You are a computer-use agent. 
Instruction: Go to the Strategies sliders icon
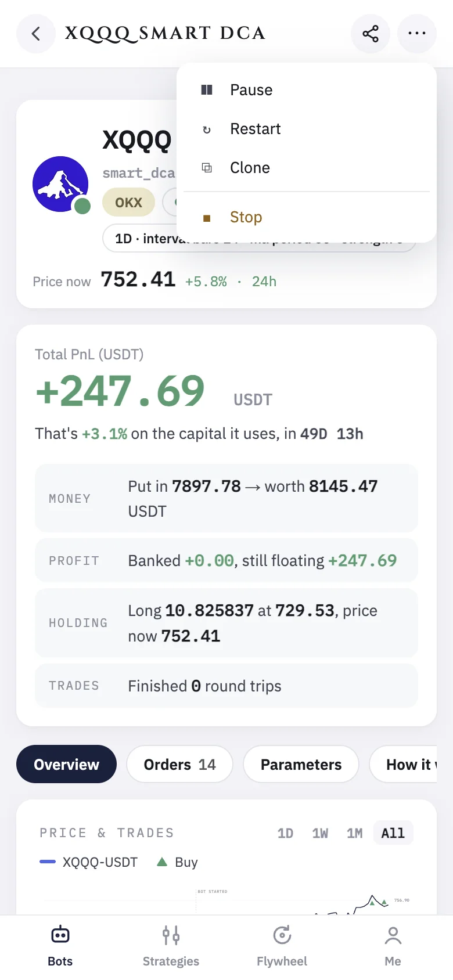coord(171,936)
